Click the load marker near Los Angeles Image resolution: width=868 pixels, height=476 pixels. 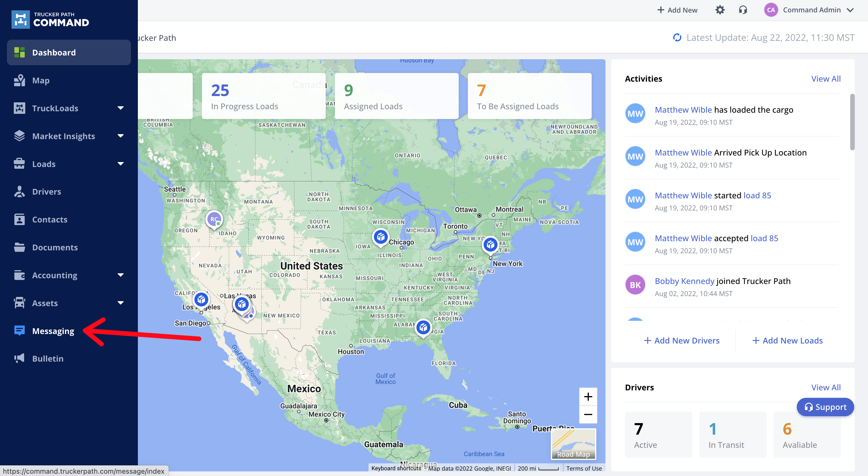click(x=201, y=300)
